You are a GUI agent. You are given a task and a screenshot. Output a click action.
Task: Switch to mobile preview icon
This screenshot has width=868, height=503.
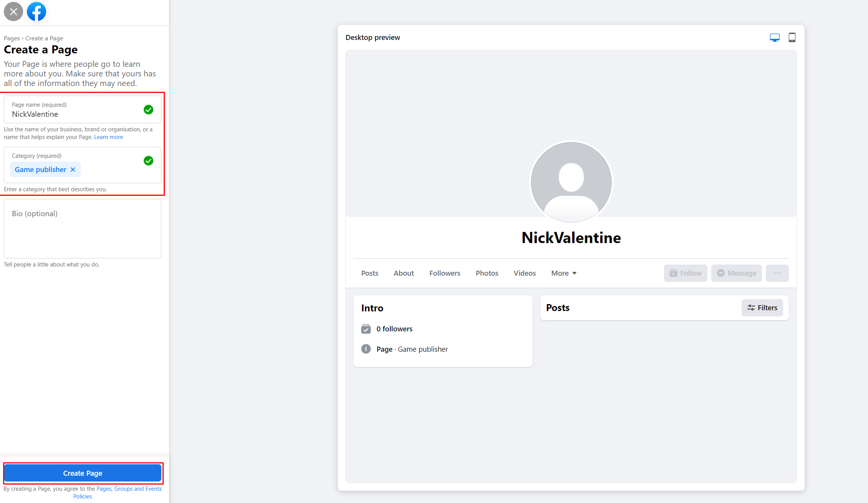tap(792, 38)
